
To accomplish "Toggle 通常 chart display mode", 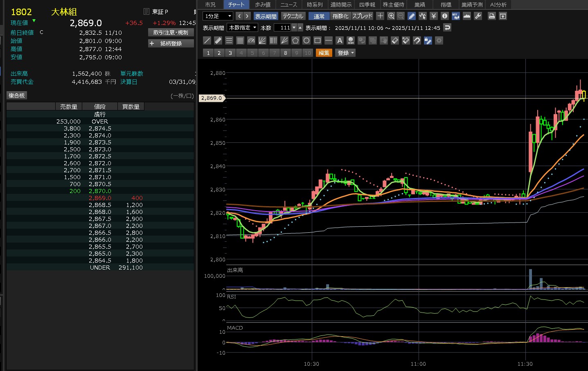I will [x=319, y=16].
